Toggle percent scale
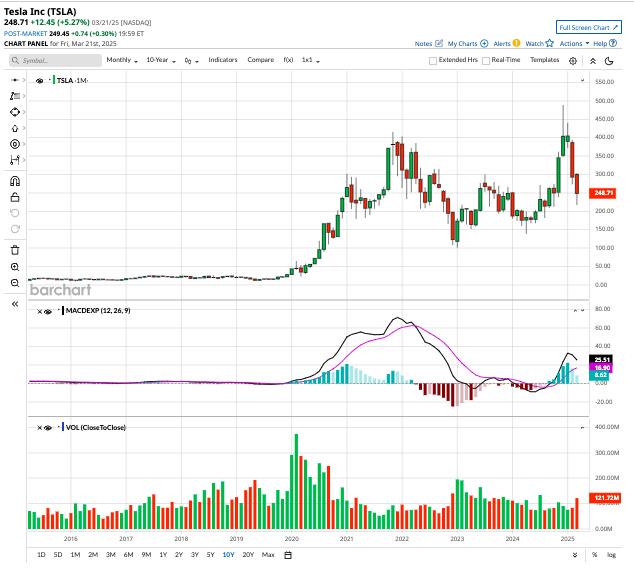634x569 pixels. click(x=594, y=555)
